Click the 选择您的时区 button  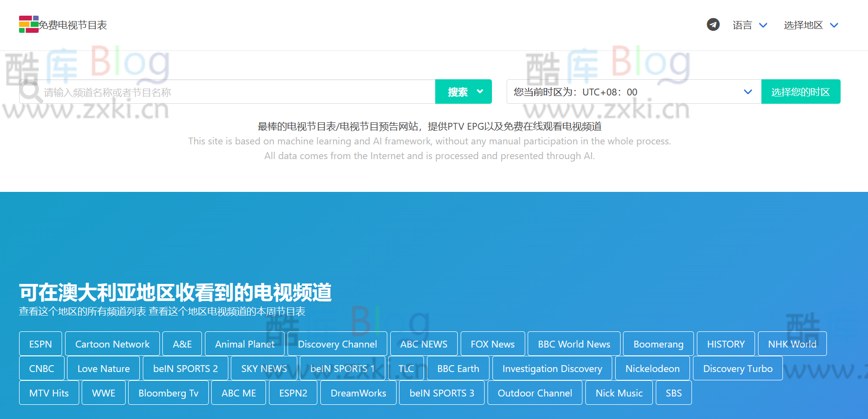[801, 92]
